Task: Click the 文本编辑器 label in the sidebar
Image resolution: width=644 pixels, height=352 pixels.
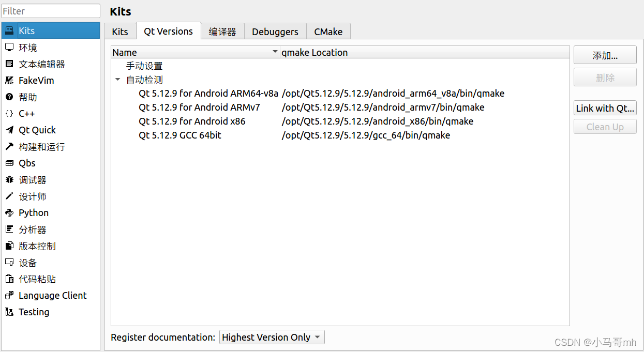Action: tap(42, 64)
